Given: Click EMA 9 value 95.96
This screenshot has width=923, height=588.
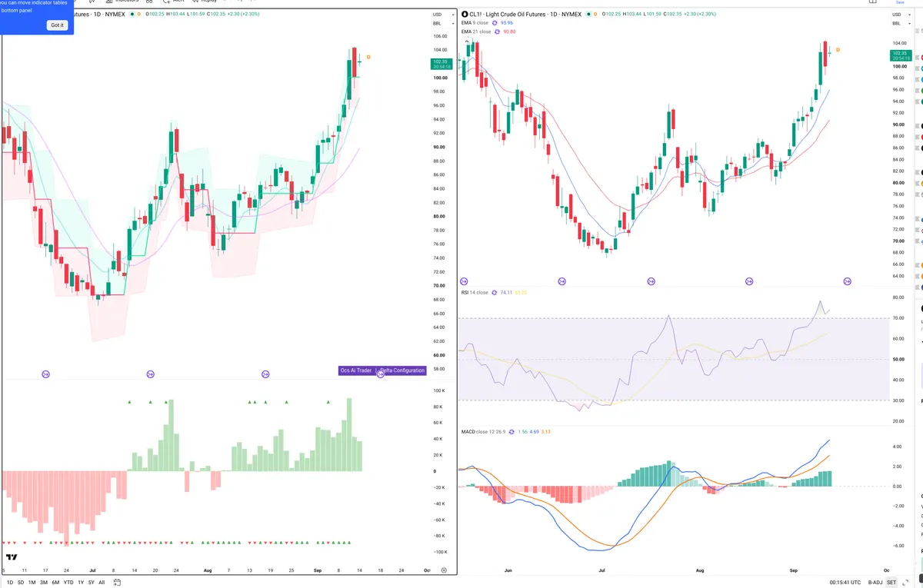Looking at the screenshot, I should [507, 23].
